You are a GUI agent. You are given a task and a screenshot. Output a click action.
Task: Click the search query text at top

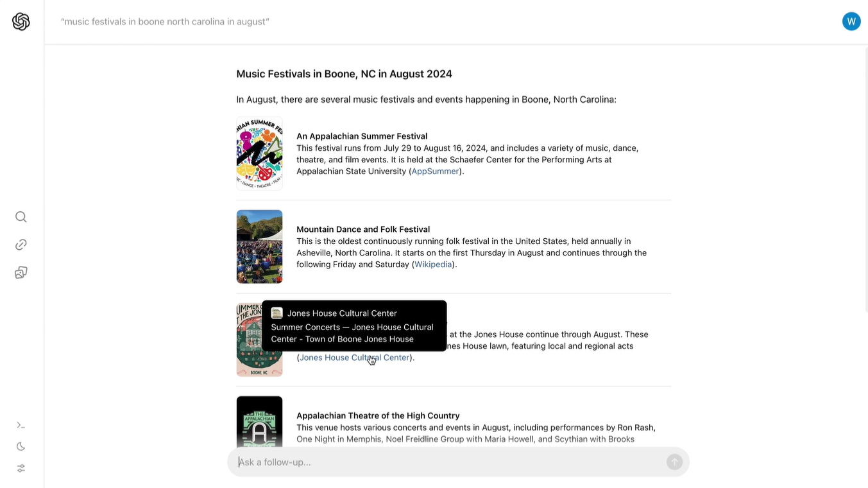point(165,22)
